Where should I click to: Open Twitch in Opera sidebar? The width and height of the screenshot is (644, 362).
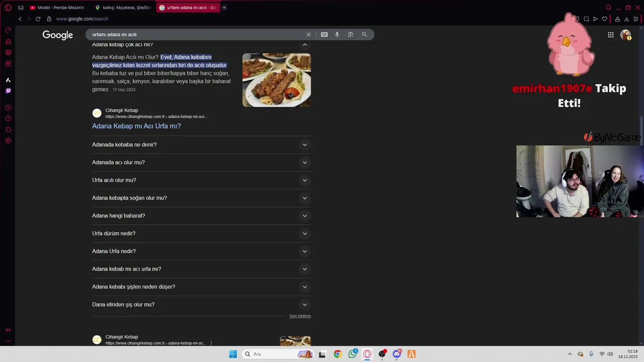click(x=8, y=91)
